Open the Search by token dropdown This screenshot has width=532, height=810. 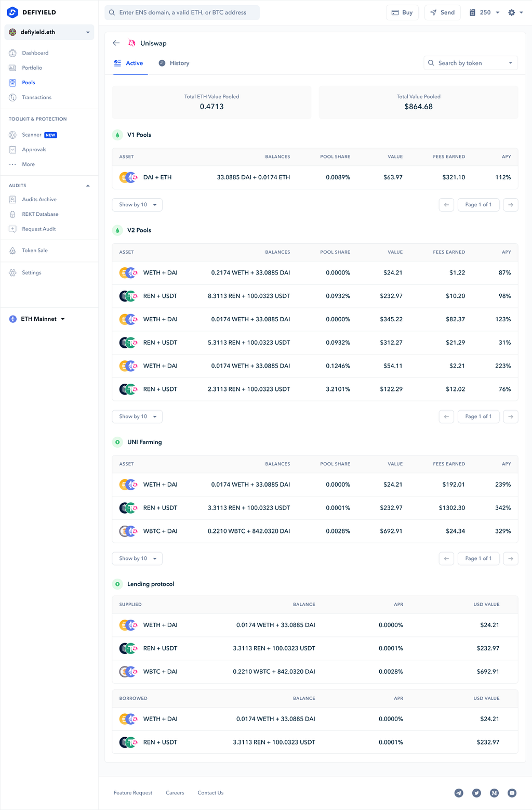click(x=471, y=63)
